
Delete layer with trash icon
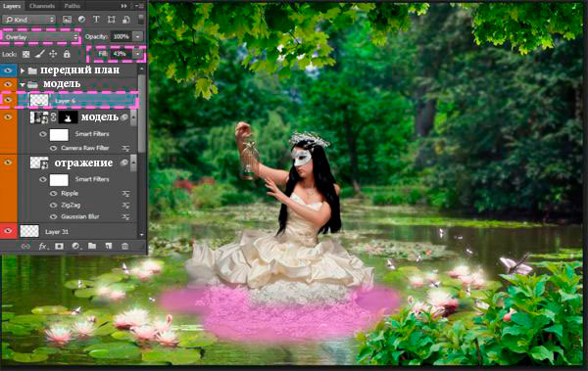tap(124, 247)
